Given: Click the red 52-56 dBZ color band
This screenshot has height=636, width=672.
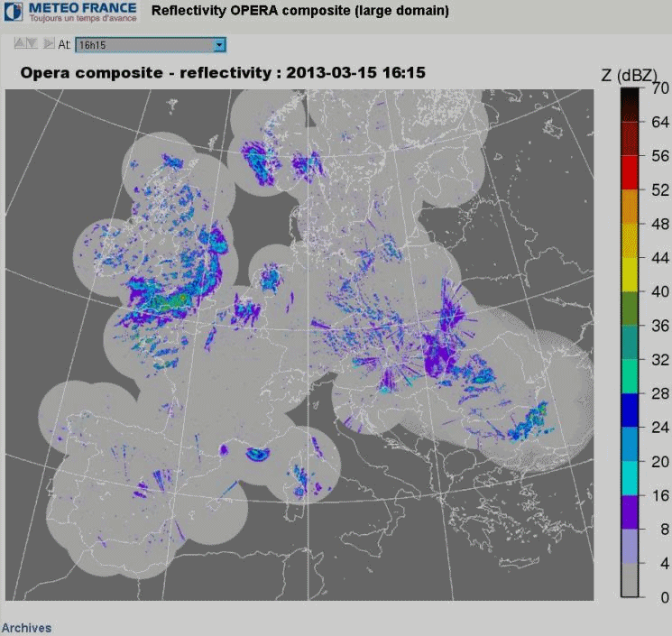Looking at the screenshot, I should [630, 172].
